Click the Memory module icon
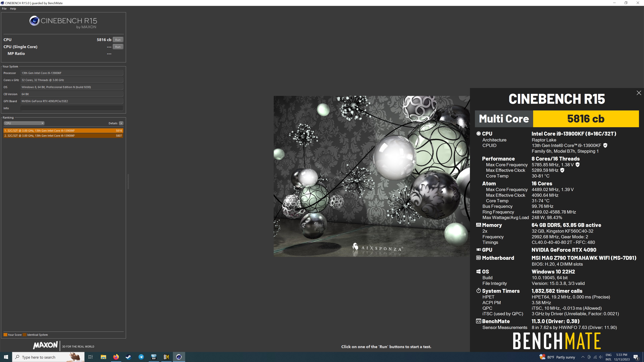Viewport: 644px width, 362px height. click(478, 225)
